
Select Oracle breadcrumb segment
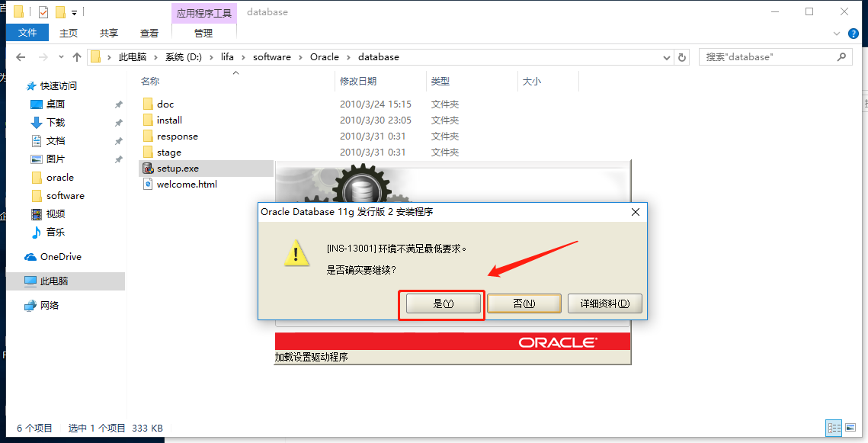(325, 57)
